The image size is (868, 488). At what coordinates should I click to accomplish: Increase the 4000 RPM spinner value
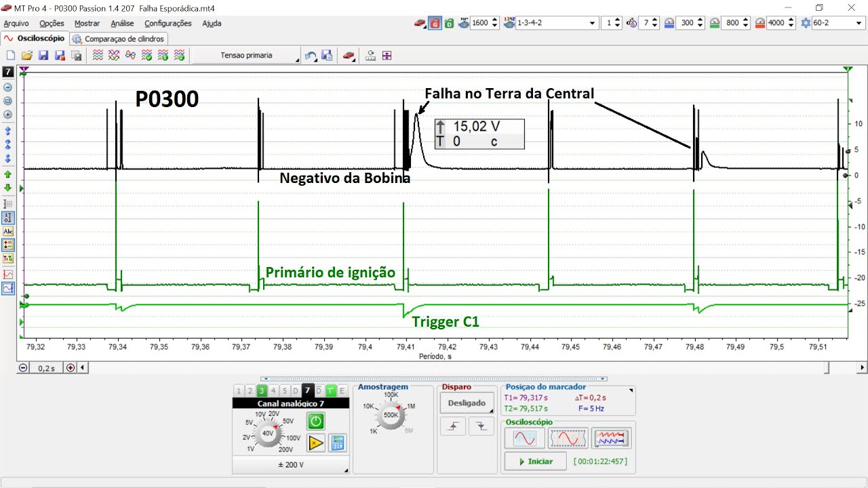791,20
